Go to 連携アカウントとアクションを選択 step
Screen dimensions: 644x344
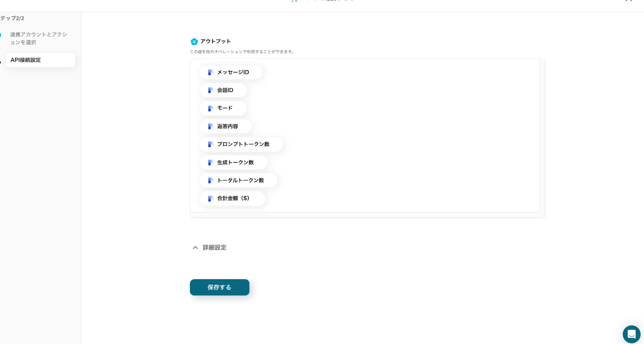point(39,38)
